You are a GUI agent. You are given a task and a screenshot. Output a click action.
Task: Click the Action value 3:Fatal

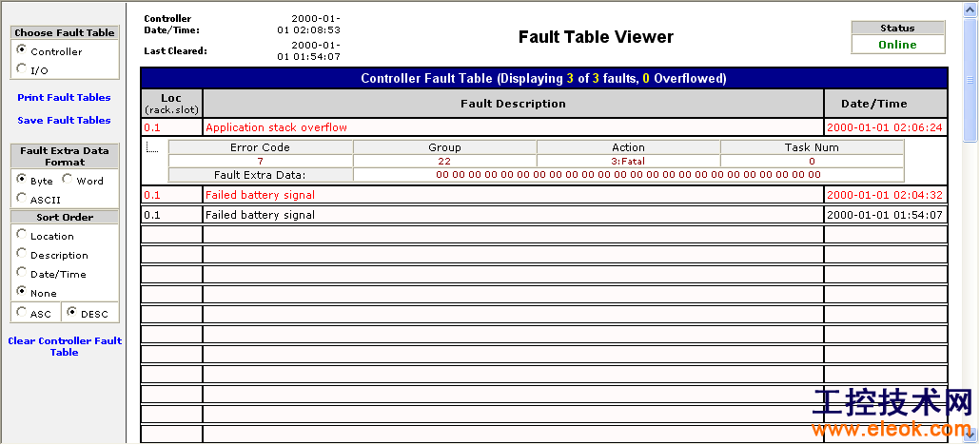(x=628, y=162)
